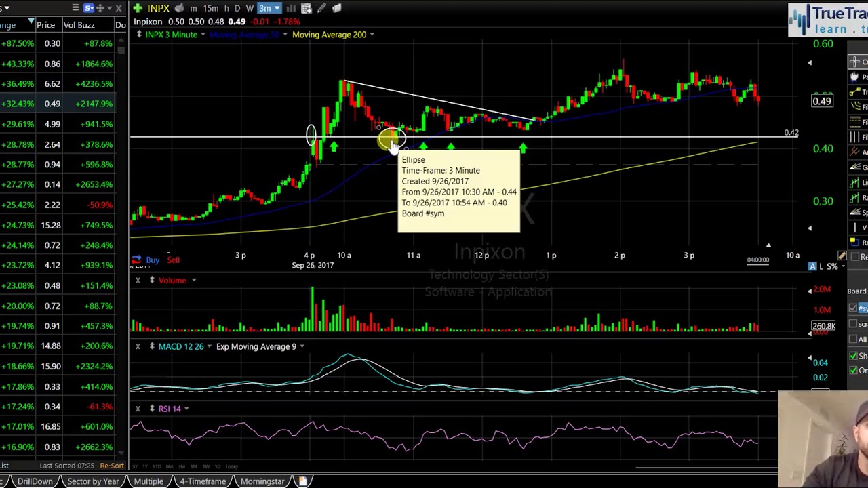The image size is (868, 488).
Task: Switch to the DrillDown tab
Action: (35, 481)
